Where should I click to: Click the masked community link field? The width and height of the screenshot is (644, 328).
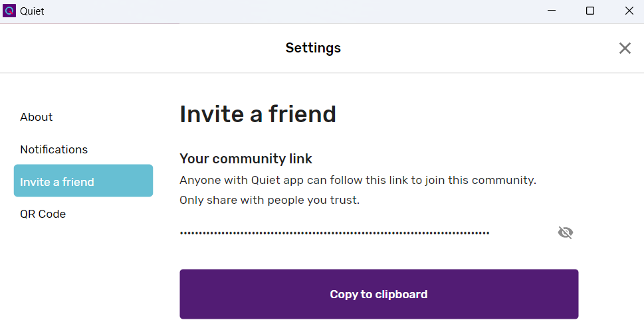coord(334,233)
